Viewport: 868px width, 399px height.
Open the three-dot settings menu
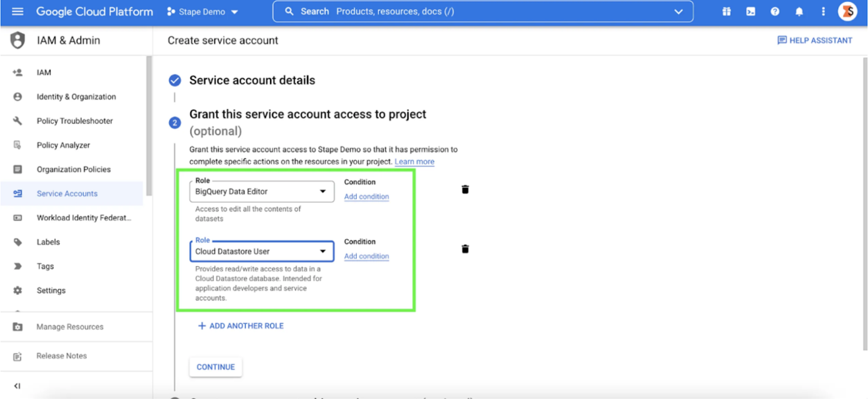pos(823,11)
